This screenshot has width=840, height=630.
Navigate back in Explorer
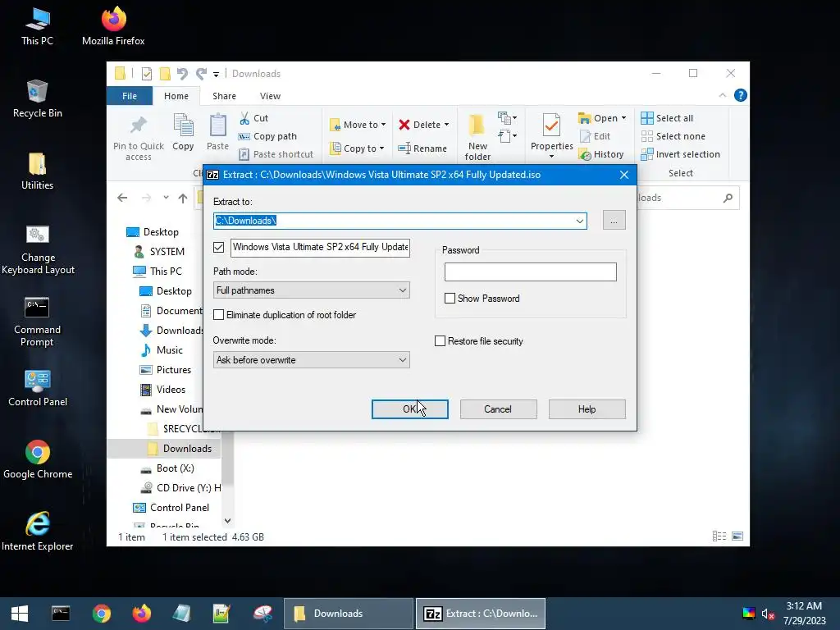122,198
